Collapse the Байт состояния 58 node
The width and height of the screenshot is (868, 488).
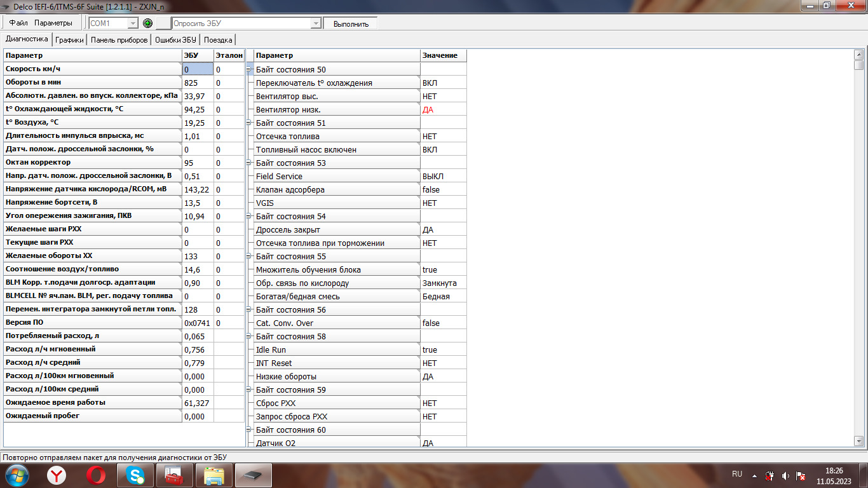tap(249, 337)
